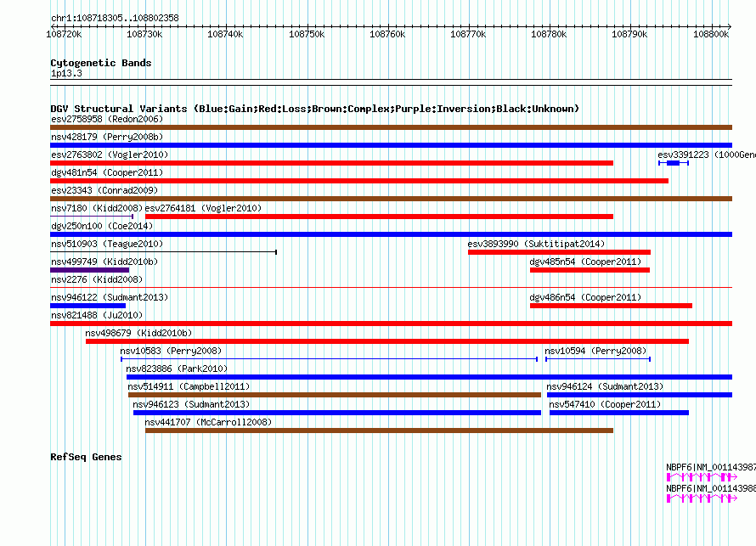Click the Cytogenetic Bands track title

coord(101,63)
